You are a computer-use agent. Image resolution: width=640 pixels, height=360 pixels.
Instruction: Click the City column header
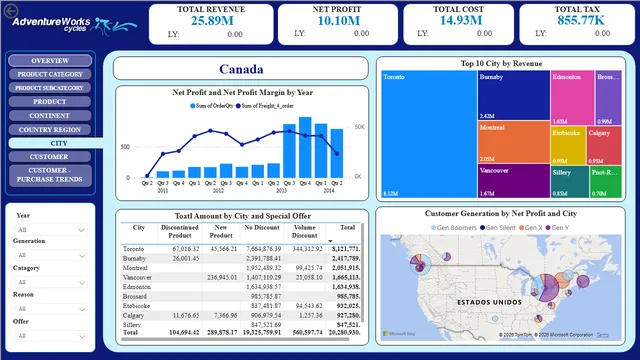coord(139,228)
